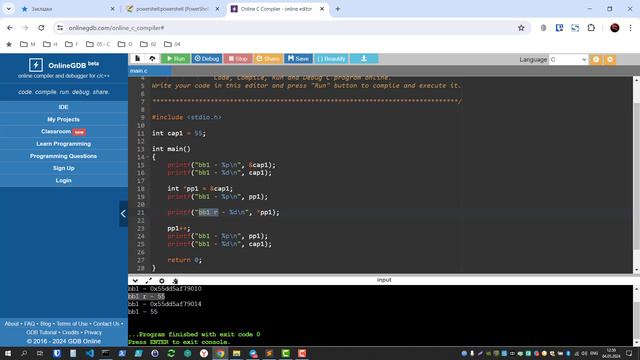
Task: Run the program with the green Run button
Action: click(176, 59)
